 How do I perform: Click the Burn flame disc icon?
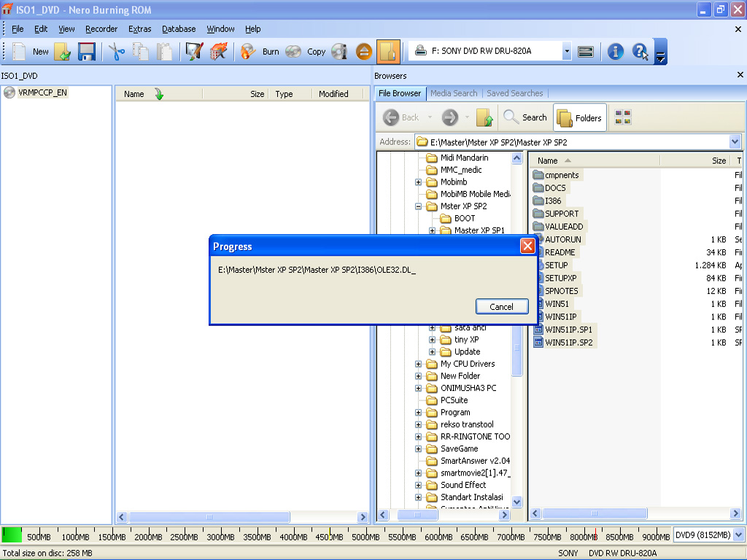(x=248, y=52)
